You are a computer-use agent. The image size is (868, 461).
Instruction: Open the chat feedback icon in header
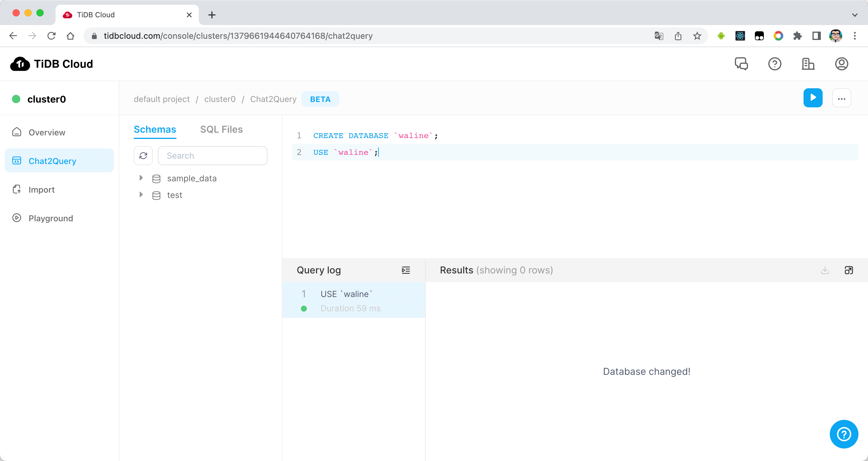(x=741, y=64)
